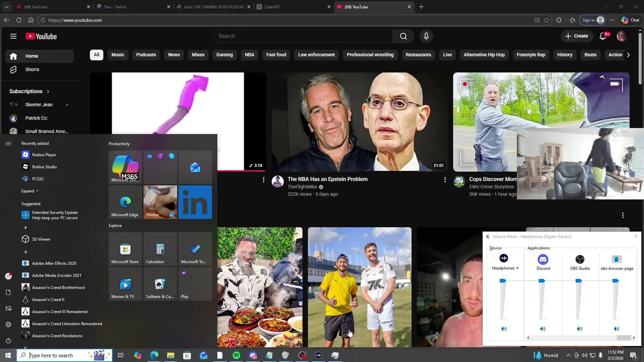Open Solitaire & Casual Games tile
This screenshot has width=644, height=362.
point(160,284)
